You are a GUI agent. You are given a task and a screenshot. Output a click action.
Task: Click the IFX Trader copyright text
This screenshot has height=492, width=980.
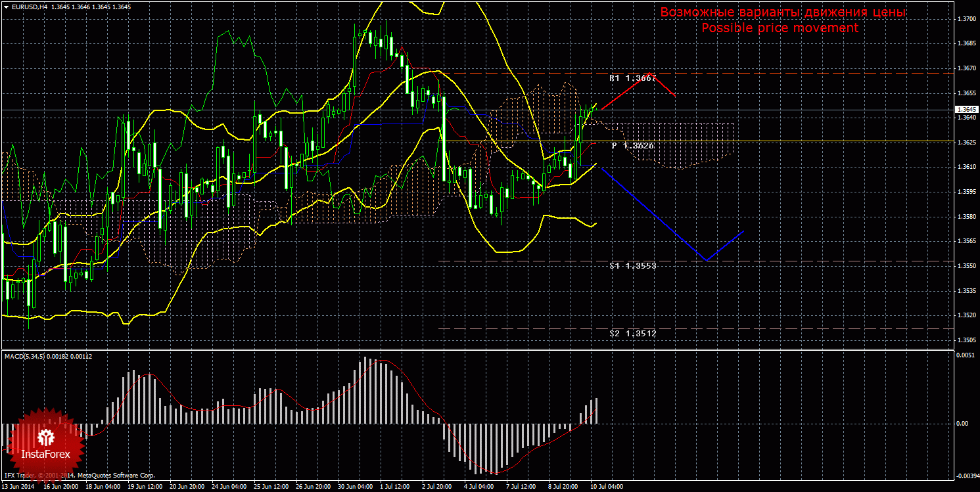(x=79, y=475)
